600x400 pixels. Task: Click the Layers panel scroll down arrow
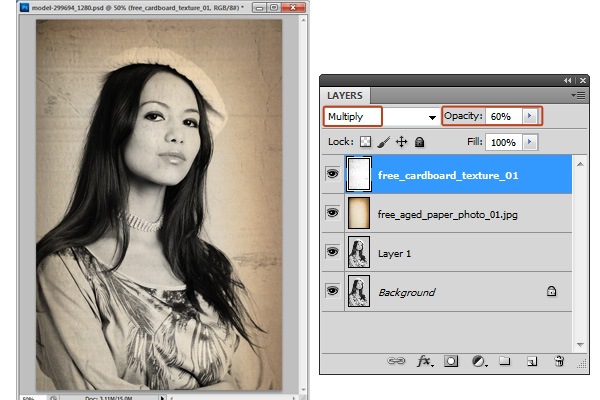580,344
